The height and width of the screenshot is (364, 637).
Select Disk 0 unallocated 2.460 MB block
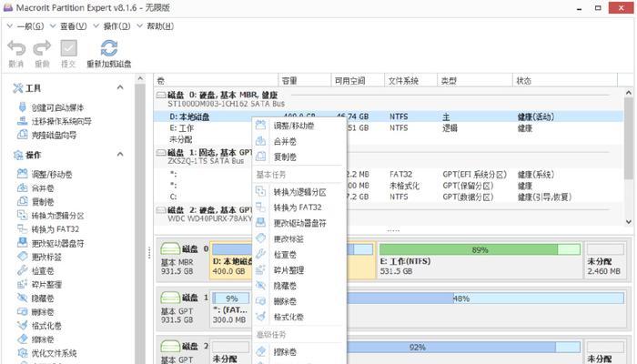tap(605, 260)
